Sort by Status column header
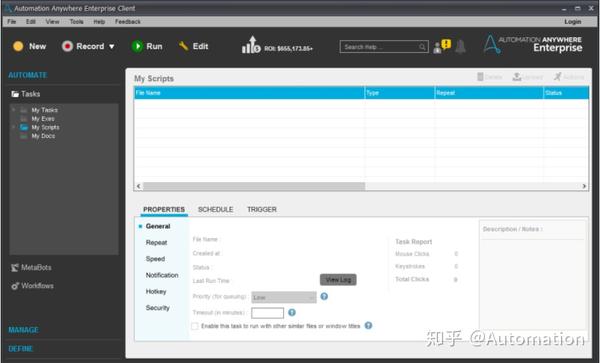 (x=566, y=93)
